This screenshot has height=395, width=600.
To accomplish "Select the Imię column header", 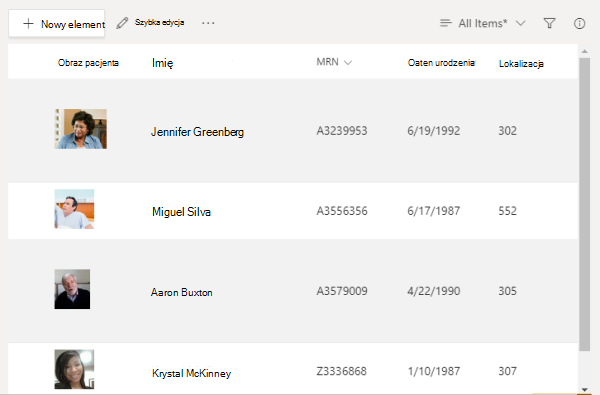I will click(163, 63).
